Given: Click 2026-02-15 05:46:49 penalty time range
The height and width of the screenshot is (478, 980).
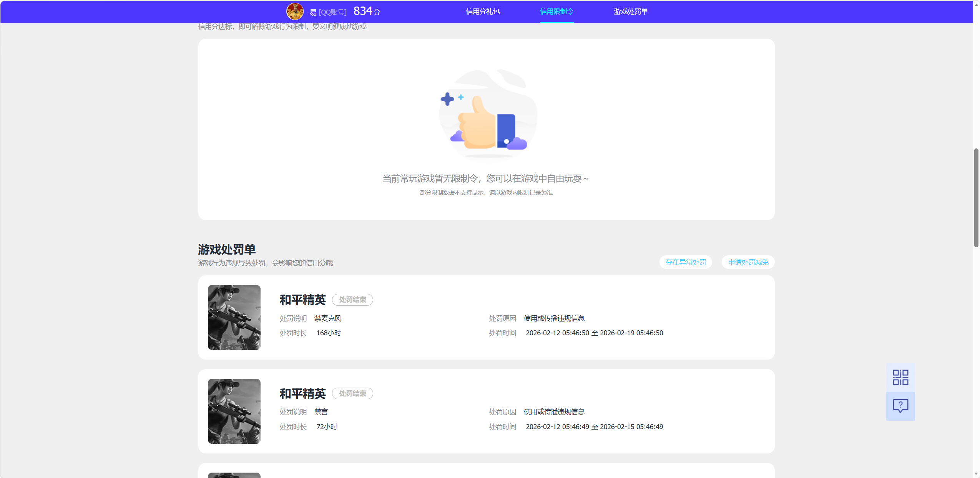Looking at the screenshot, I should coord(594,427).
